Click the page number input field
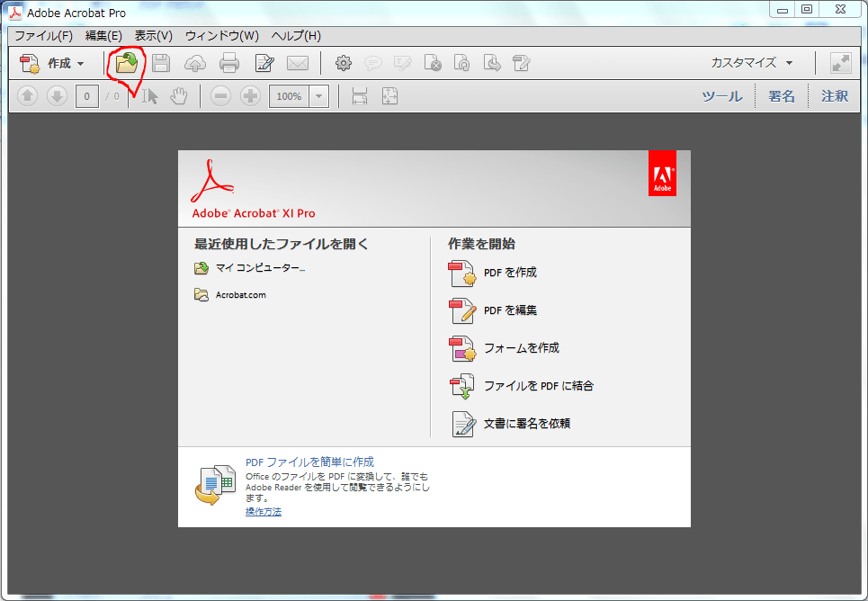This screenshot has width=868, height=601. [x=87, y=96]
